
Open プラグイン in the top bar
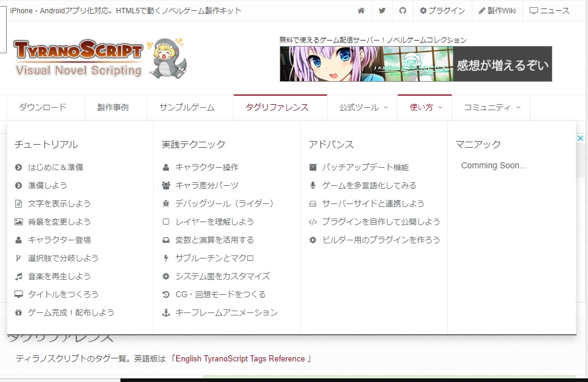click(x=442, y=10)
